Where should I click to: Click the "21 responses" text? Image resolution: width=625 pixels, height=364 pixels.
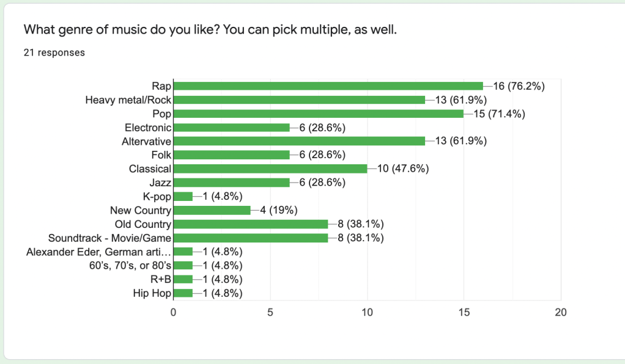point(54,53)
